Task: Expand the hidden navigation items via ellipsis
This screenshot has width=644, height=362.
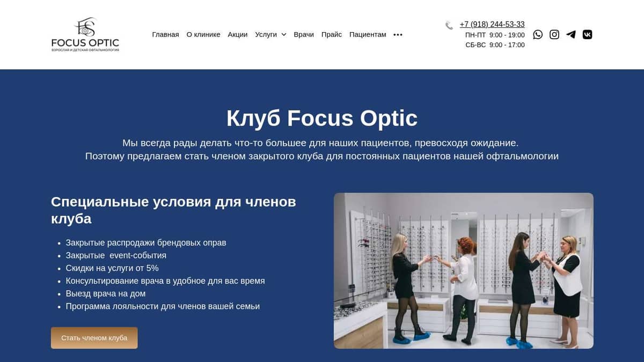Action: (398, 34)
